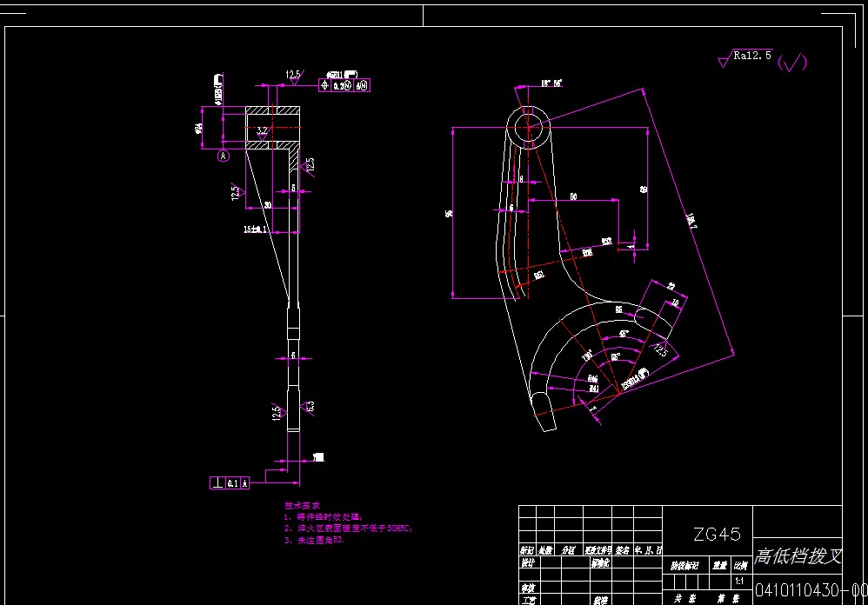Select the position tolerance frame 0.2
This screenshot has height=605, width=868.
pos(344,85)
